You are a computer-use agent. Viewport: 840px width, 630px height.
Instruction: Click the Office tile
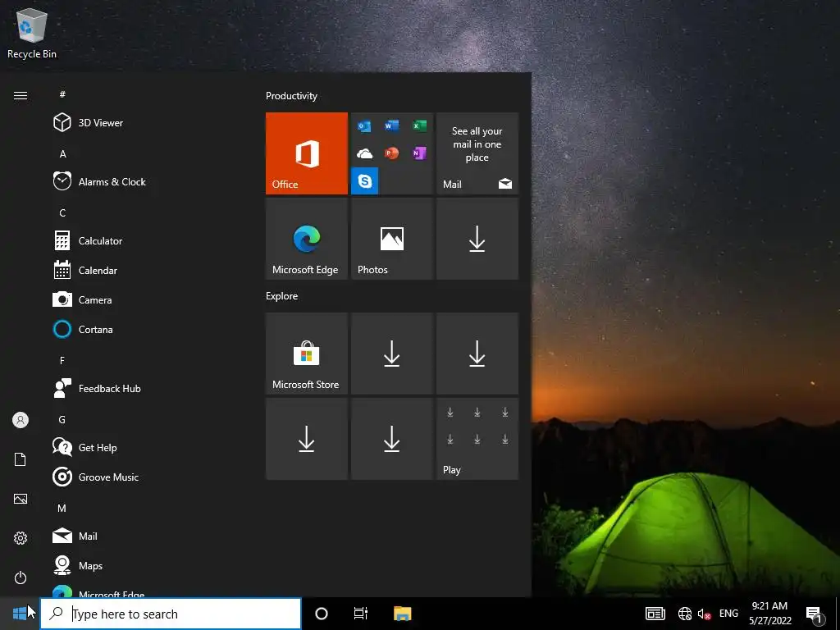[307, 153]
